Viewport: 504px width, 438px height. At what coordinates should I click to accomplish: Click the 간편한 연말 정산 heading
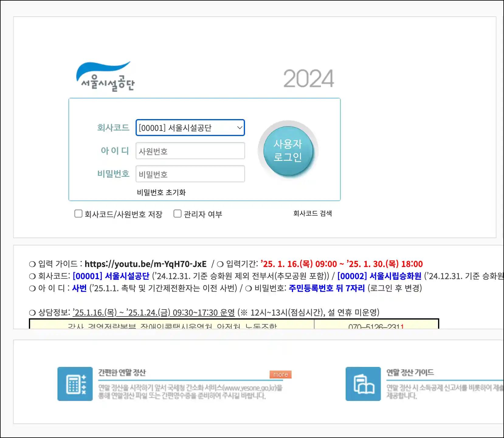(122, 372)
